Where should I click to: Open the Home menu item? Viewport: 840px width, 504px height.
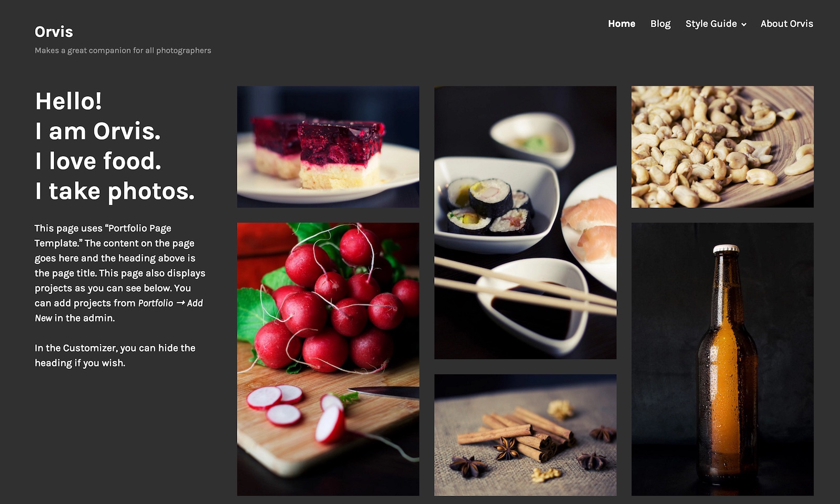pyautogui.click(x=621, y=24)
